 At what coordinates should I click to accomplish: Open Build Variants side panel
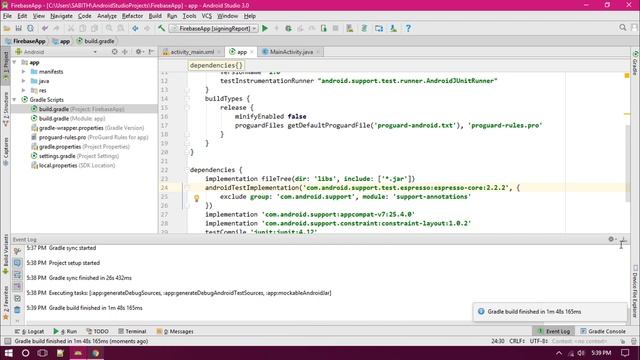pyautogui.click(x=5, y=254)
